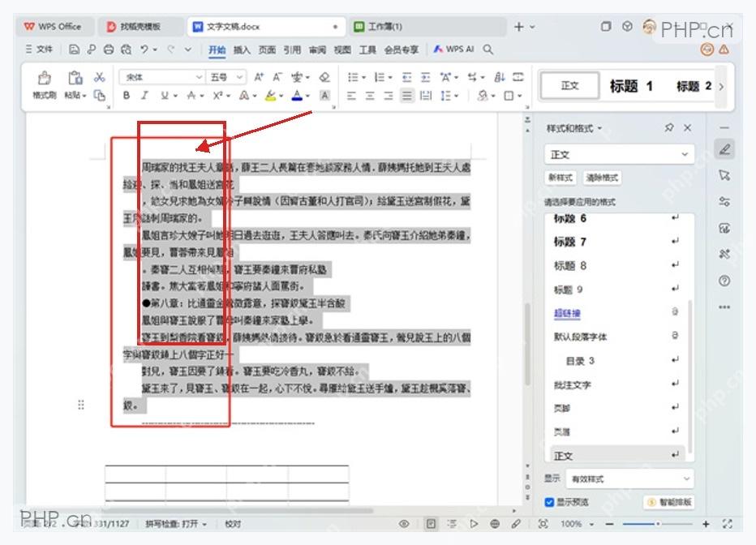Click the Print Preview icon

127,49
